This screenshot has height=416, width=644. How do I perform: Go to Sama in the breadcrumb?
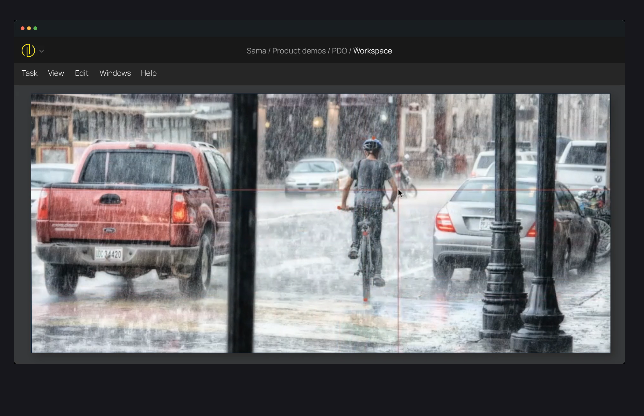pos(257,51)
